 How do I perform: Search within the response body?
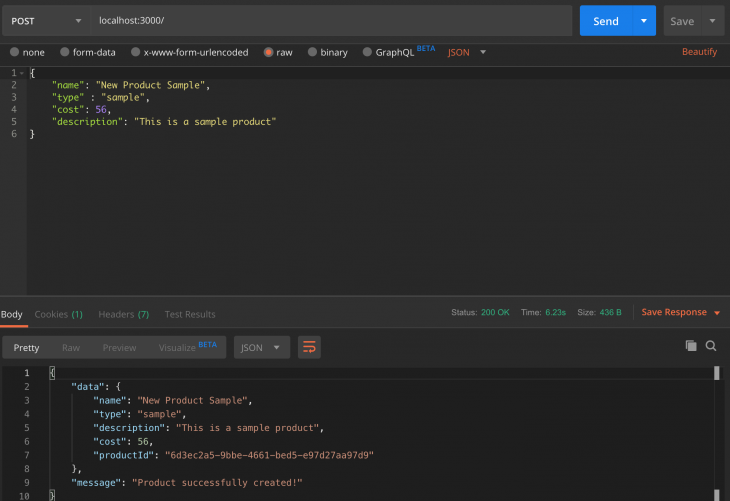(711, 345)
